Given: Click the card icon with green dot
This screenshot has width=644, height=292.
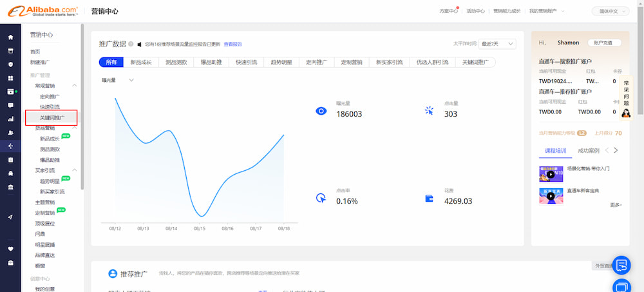Looking at the screenshot, I should click(11, 92).
